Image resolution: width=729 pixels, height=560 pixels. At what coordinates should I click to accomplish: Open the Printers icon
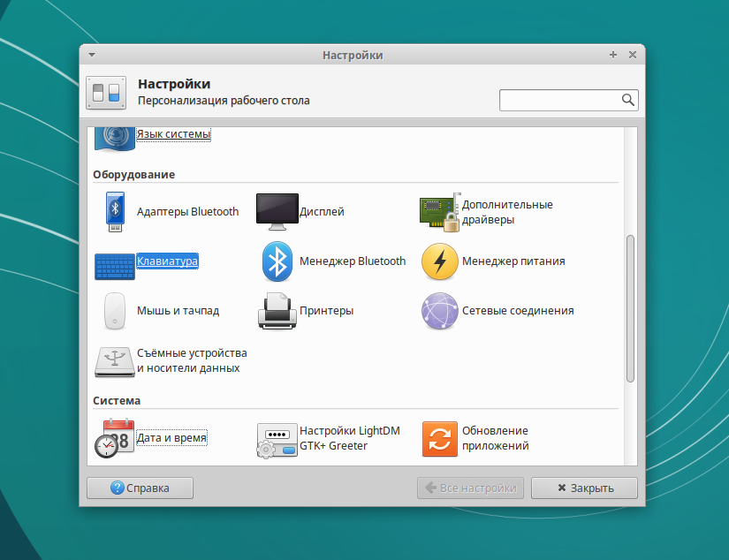[x=277, y=311]
